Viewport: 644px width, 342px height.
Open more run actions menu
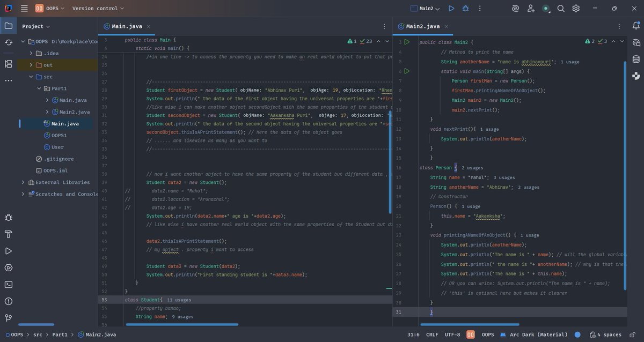[x=479, y=9]
